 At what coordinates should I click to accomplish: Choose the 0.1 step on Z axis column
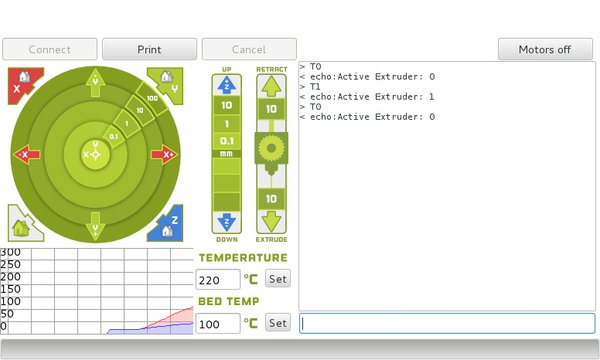[227, 141]
